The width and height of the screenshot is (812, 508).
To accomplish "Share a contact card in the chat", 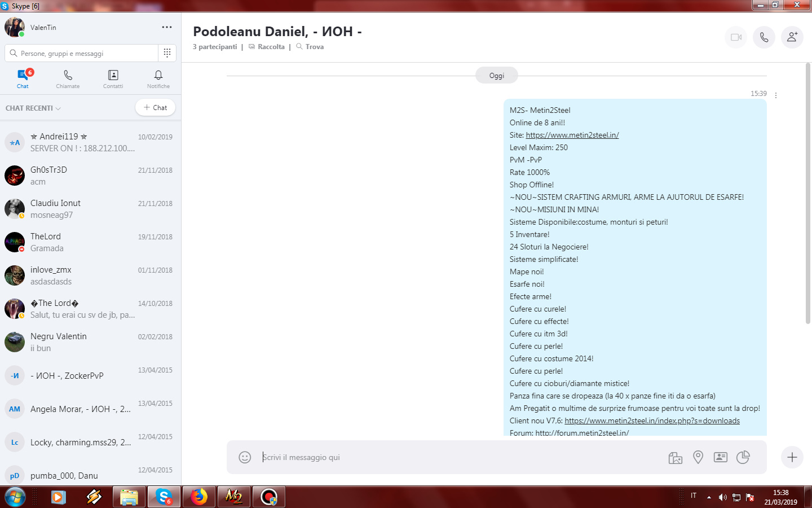I will (x=721, y=457).
